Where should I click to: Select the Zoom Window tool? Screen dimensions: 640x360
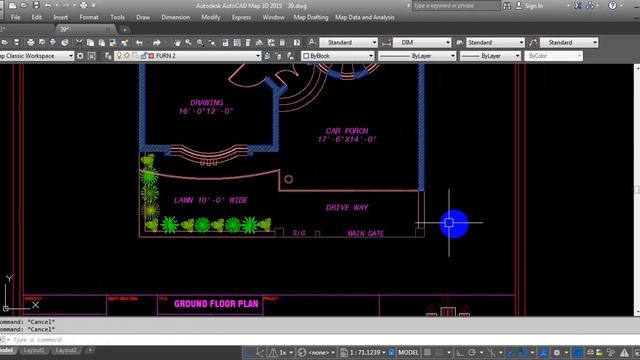(200, 42)
